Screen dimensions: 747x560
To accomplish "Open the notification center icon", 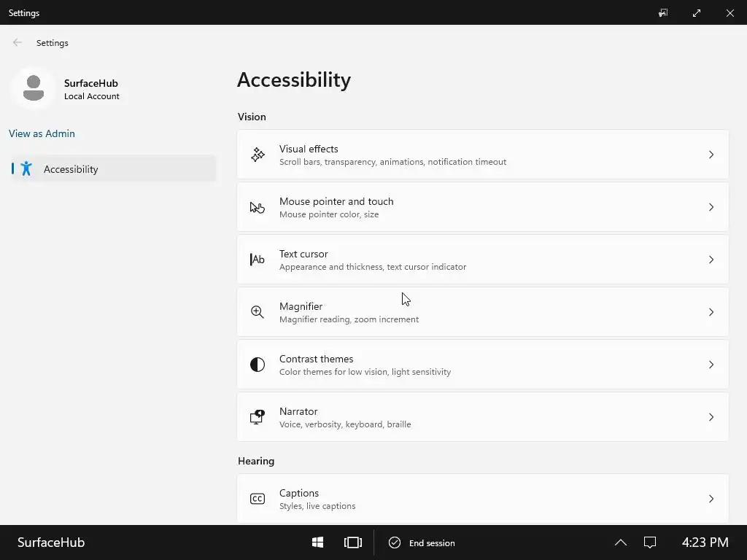I will click(650, 542).
